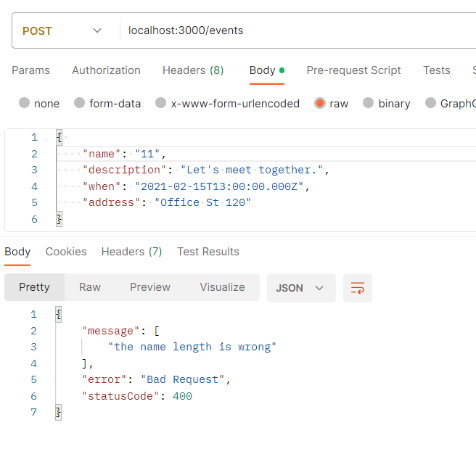View the response Headers (7) tab

coord(131,252)
